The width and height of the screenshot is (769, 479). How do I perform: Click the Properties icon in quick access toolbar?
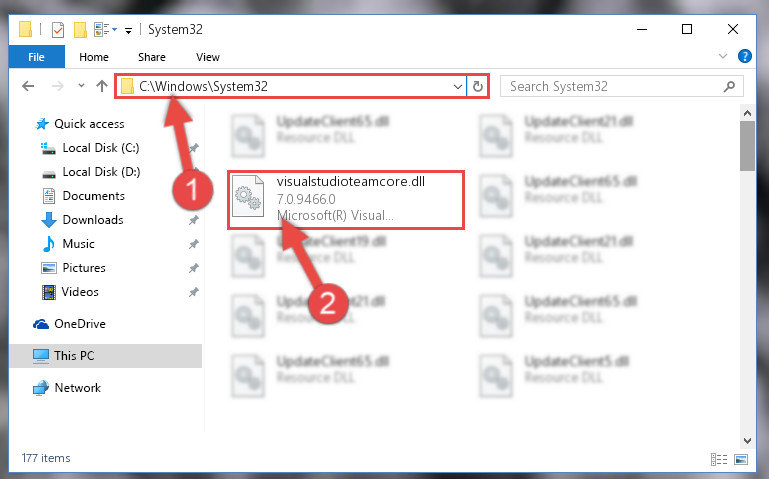(57, 30)
